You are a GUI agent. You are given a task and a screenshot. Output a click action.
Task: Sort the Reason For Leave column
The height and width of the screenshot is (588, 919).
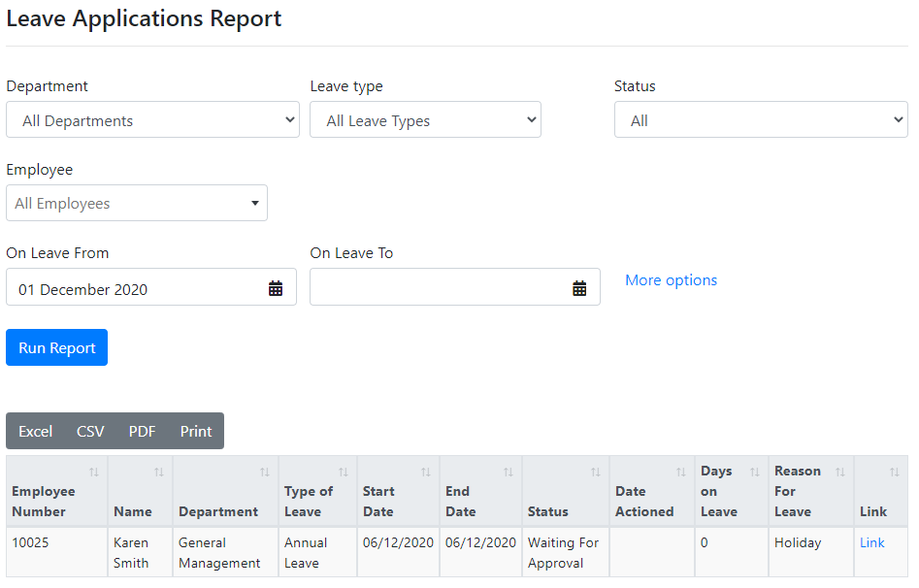pos(840,472)
